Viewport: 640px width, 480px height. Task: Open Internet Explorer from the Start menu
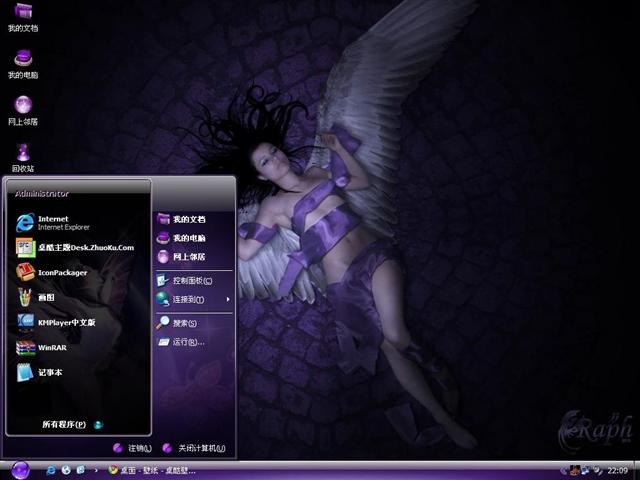tap(55, 222)
